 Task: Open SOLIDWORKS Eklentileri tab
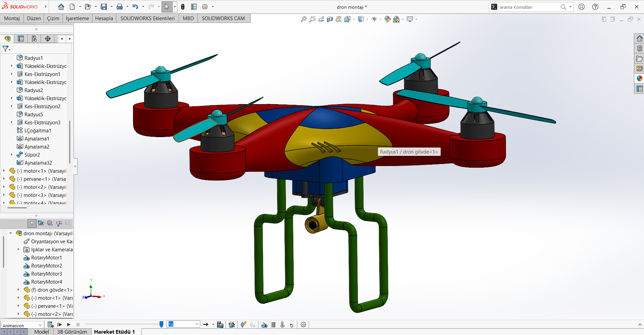[x=147, y=18]
